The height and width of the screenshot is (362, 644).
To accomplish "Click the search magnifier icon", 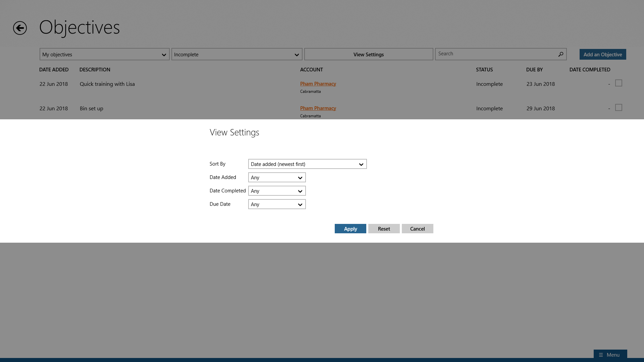I will [560, 54].
